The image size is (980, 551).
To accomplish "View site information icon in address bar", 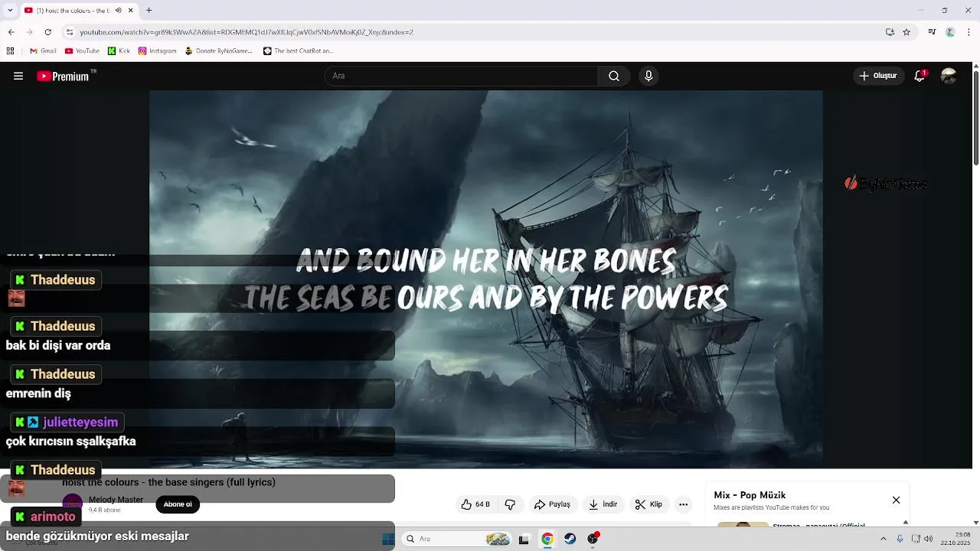I will tap(70, 32).
